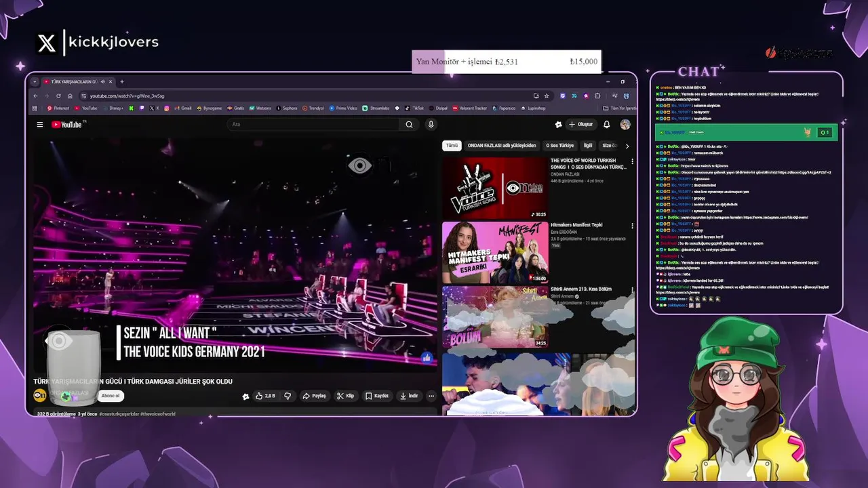Go to YouTube home via logo
This screenshot has height=488, width=868.
click(67, 125)
